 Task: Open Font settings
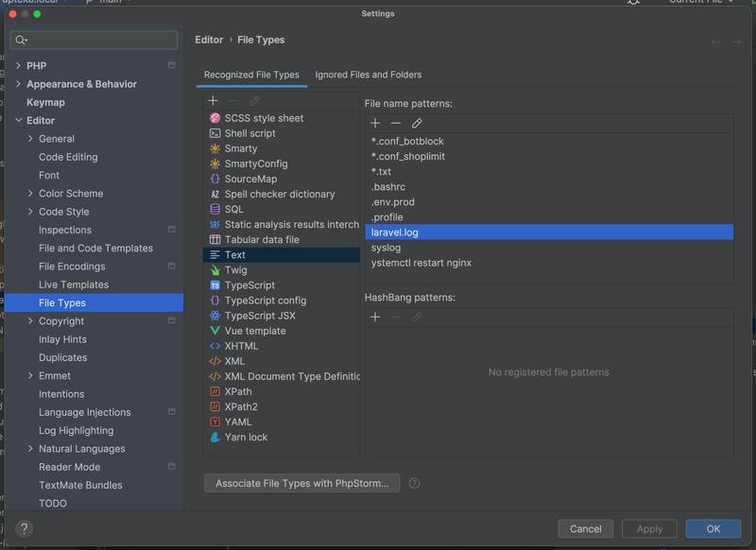(x=49, y=176)
